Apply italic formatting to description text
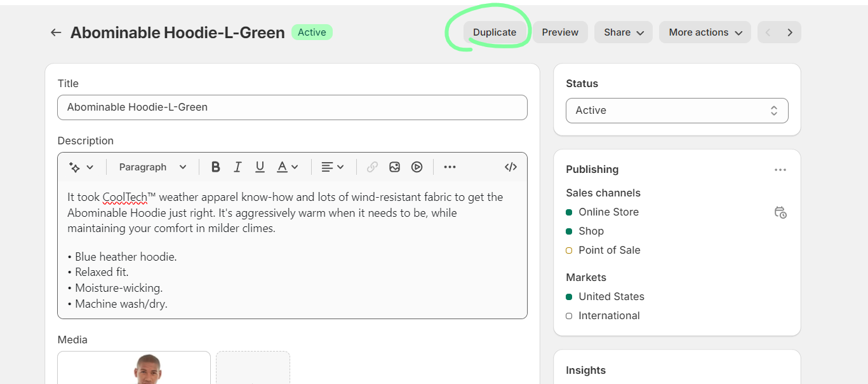The width and height of the screenshot is (868, 384). click(x=237, y=167)
